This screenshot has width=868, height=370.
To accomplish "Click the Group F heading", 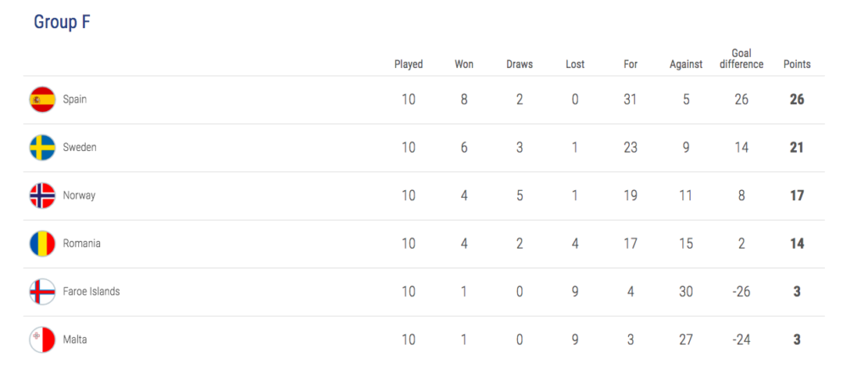I will click(62, 22).
